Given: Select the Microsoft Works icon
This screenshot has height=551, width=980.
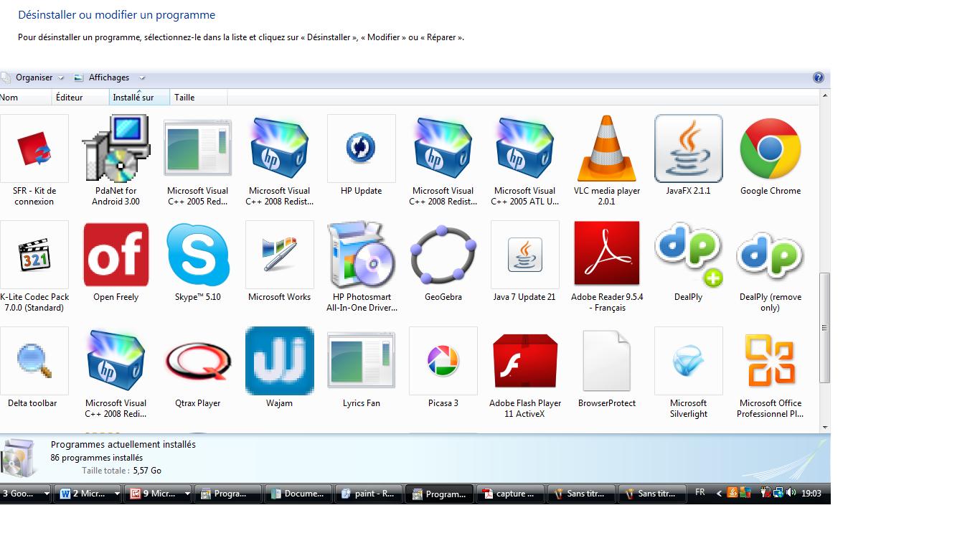Looking at the screenshot, I should (x=280, y=255).
